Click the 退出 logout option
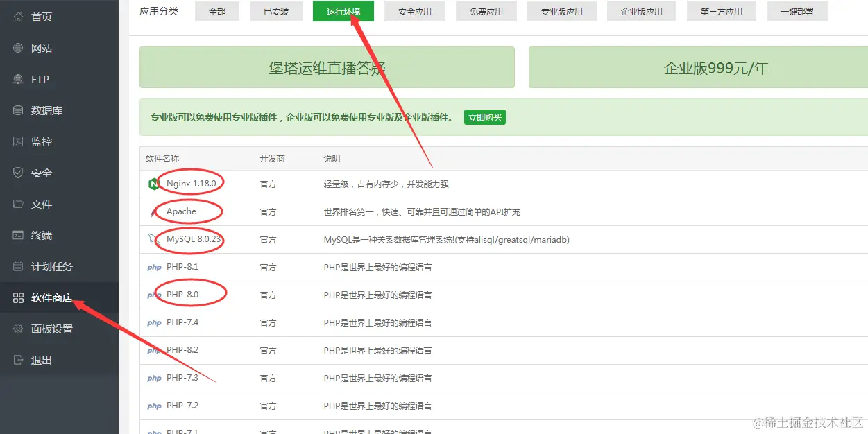The width and height of the screenshot is (868, 434). (40, 360)
